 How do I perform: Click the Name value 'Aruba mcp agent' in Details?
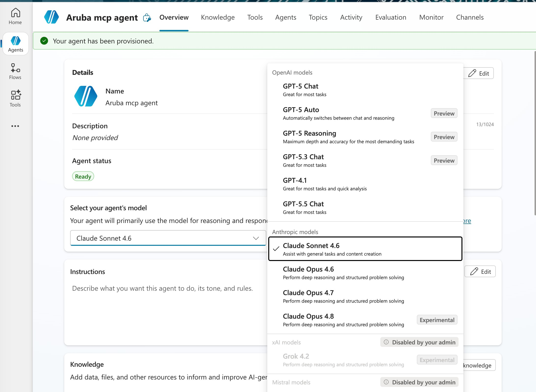click(132, 103)
